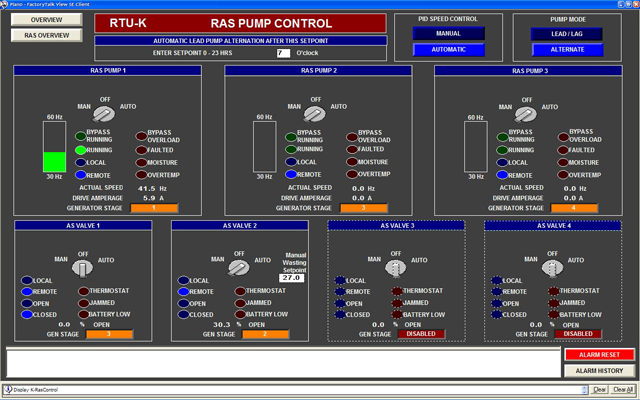Turn the RAS Pump 2 selector switch

pyautogui.click(x=314, y=114)
